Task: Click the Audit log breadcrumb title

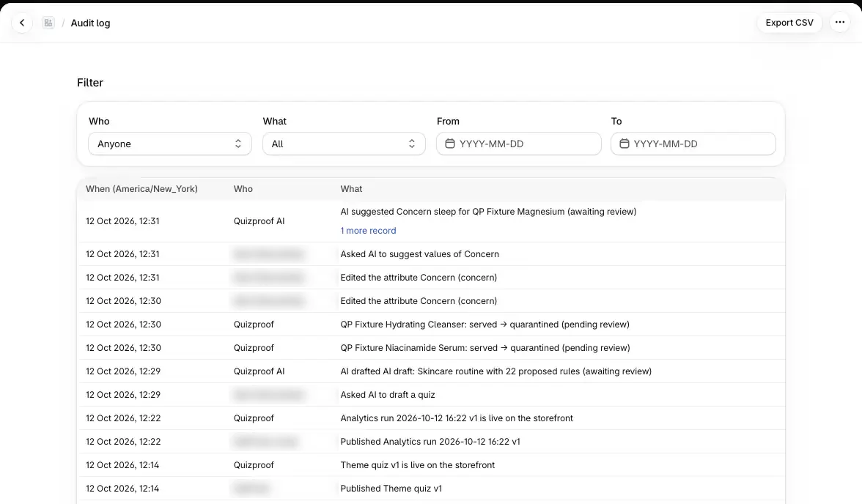Action: 90,23
